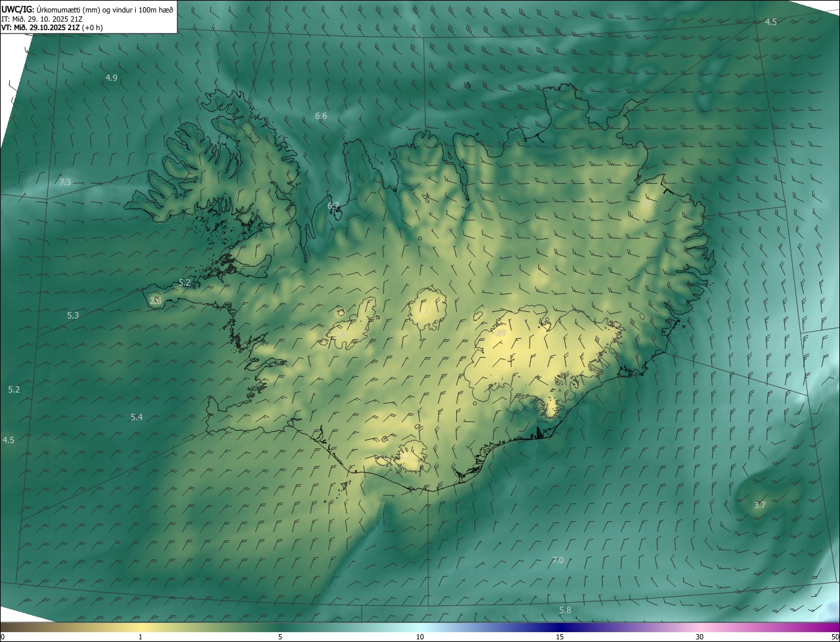
Task: Pick the pink color above the 30 tick
Action: click(700, 627)
